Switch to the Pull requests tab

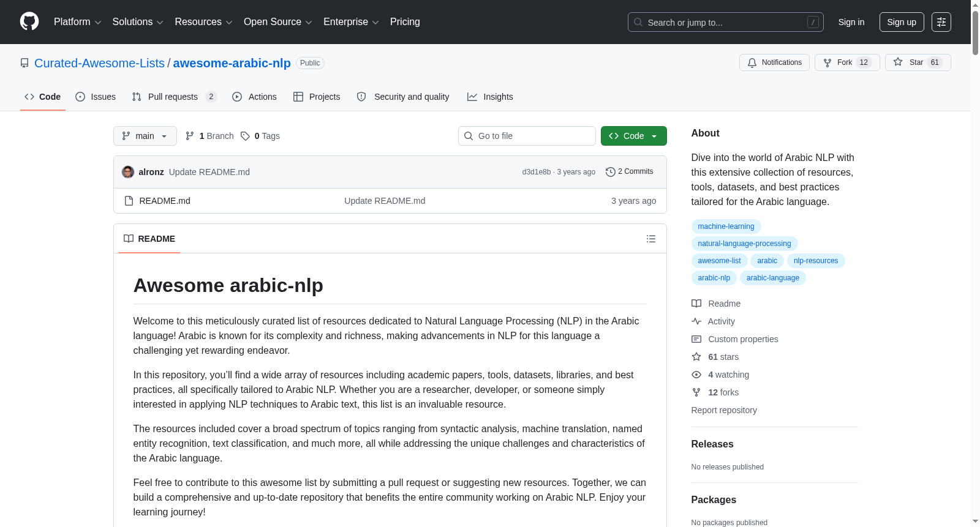(x=175, y=97)
